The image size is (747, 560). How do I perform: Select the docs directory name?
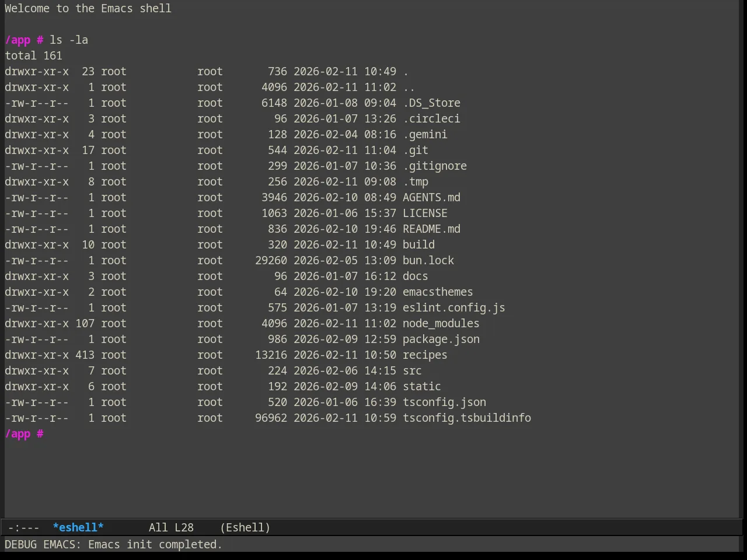tap(416, 276)
